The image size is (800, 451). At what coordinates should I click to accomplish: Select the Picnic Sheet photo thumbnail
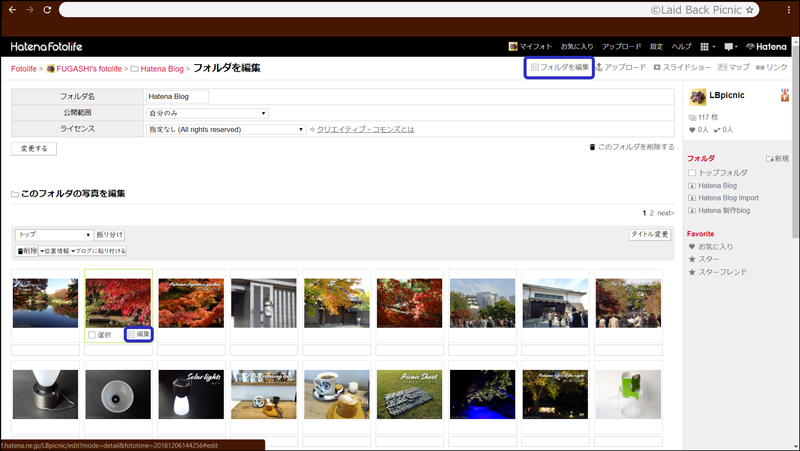click(x=409, y=394)
